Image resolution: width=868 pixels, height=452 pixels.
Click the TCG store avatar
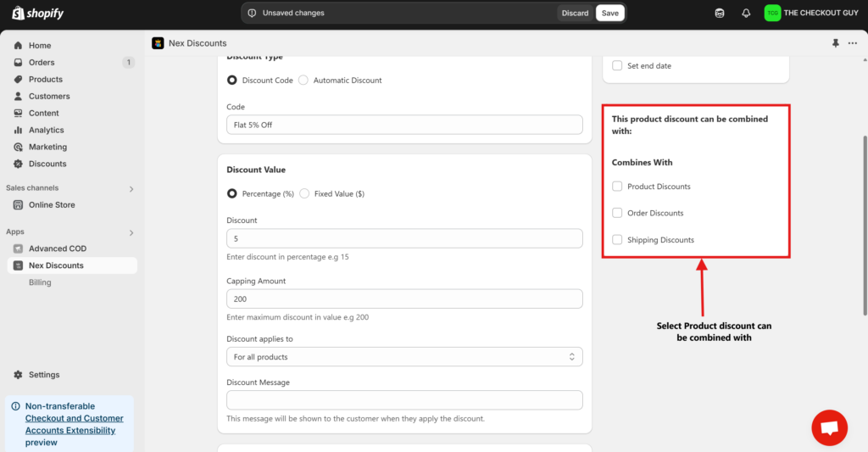click(x=771, y=14)
